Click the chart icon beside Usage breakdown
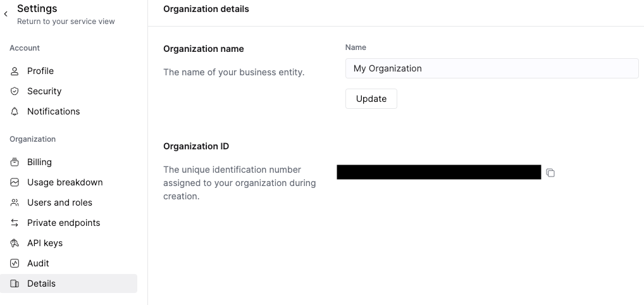The height and width of the screenshot is (305, 644). click(15, 182)
